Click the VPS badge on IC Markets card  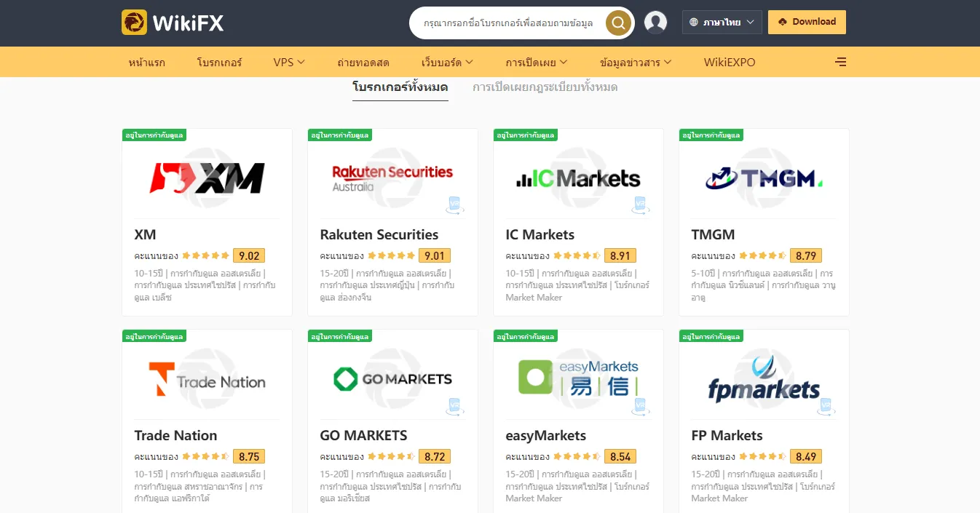pyautogui.click(x=641, y=205)
